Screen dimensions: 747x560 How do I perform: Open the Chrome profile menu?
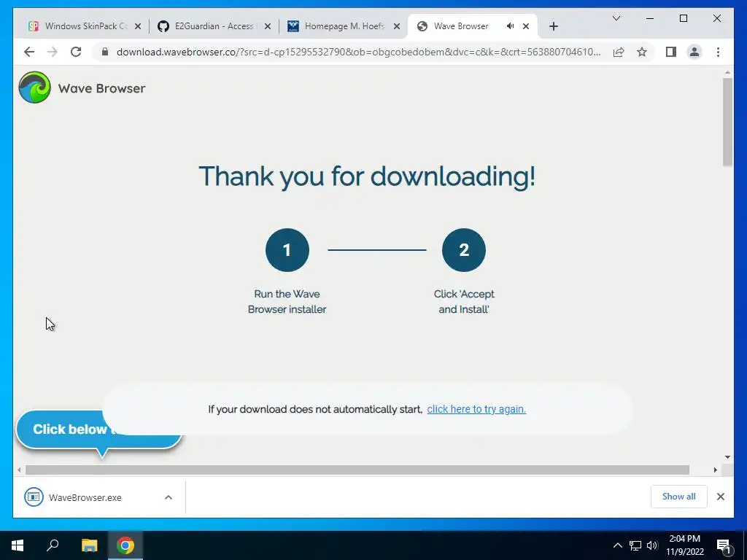(x=694, y=52)
